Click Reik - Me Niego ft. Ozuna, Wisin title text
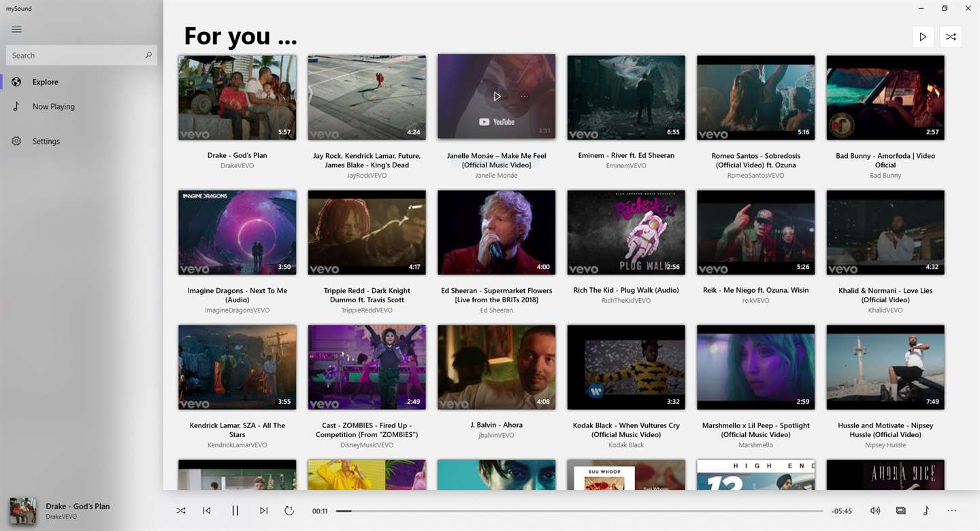This screenshot has height=531, width=980. 755,290
